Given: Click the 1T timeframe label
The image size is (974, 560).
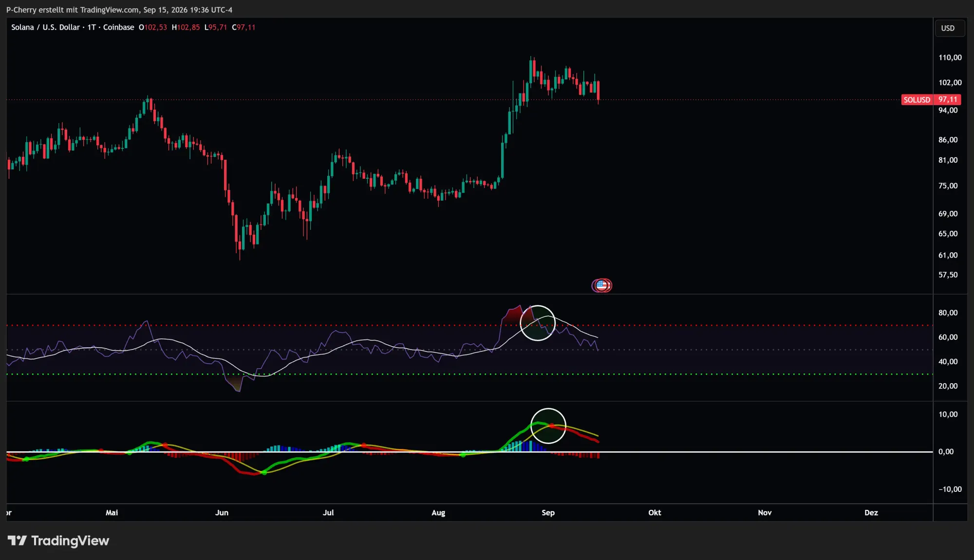Looking at the screenshot, I should coord(92,27).
